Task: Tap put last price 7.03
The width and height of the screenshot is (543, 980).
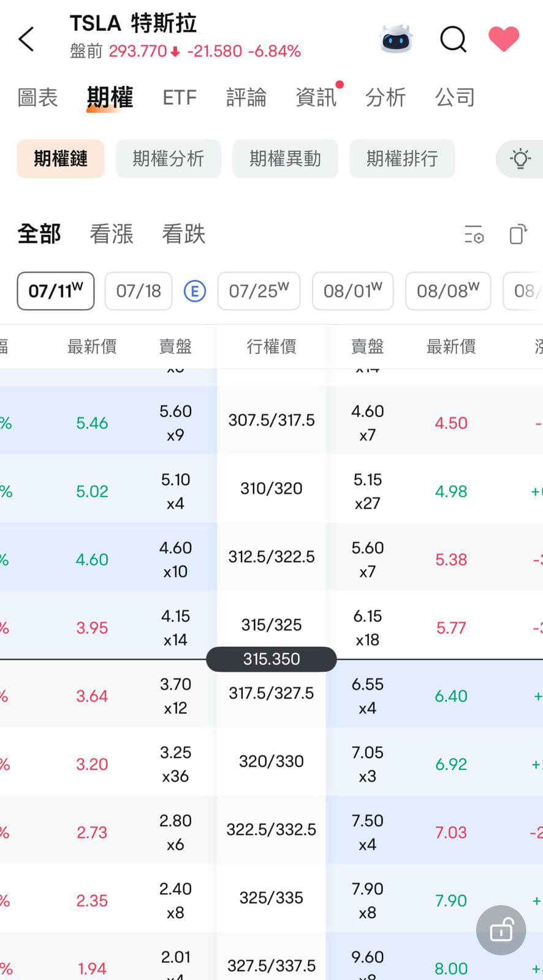Action: point(451,832)
